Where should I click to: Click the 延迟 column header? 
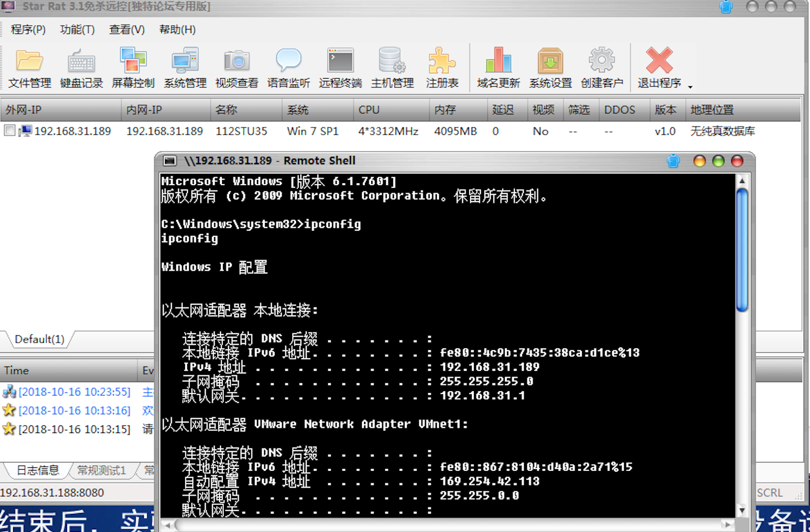507,110
